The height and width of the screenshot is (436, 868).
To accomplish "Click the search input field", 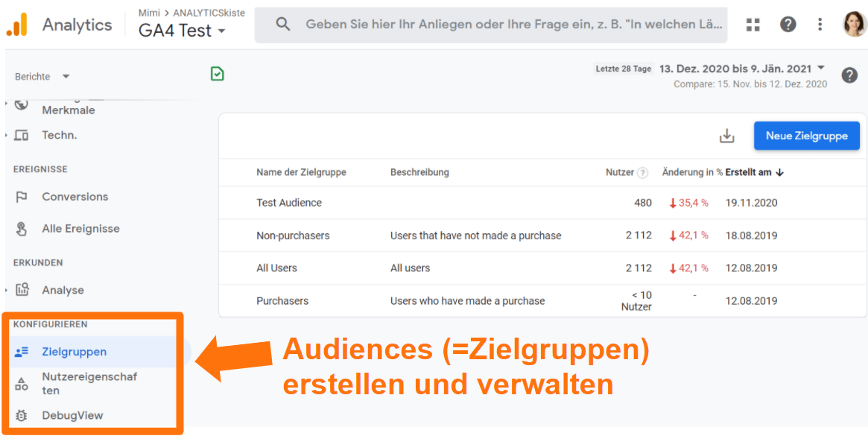I will coord(492,24).
